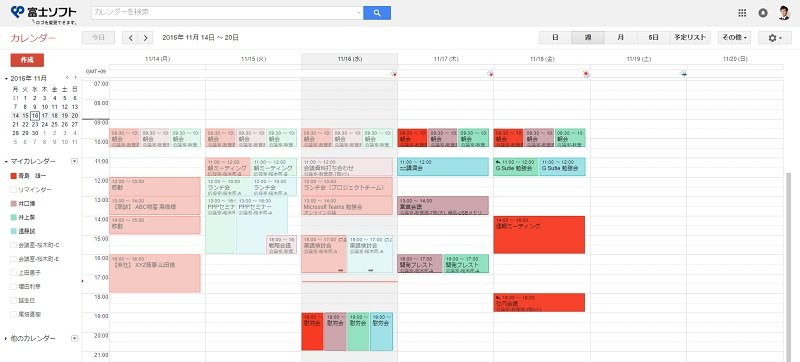The width and height of the screenshot is (800, 362).
Task: Click the 今日 button
Action: pos(98,38)
